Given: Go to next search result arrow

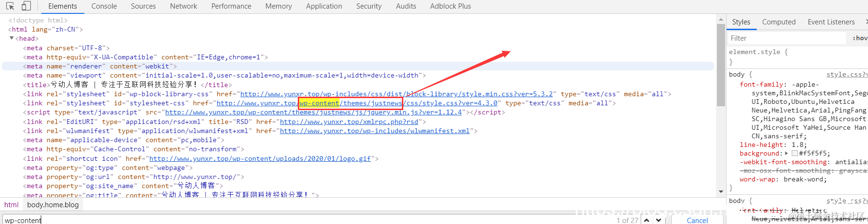Looking at the screenshot, I should (659, 220).
